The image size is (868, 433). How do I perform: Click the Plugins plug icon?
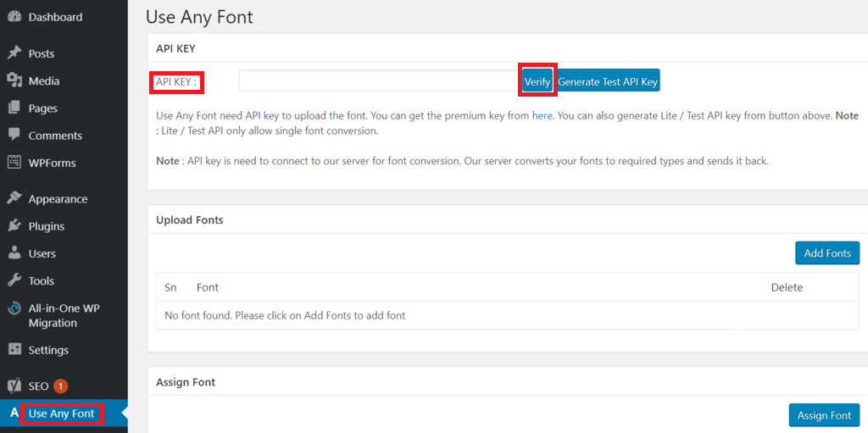(x=14, y=226)
